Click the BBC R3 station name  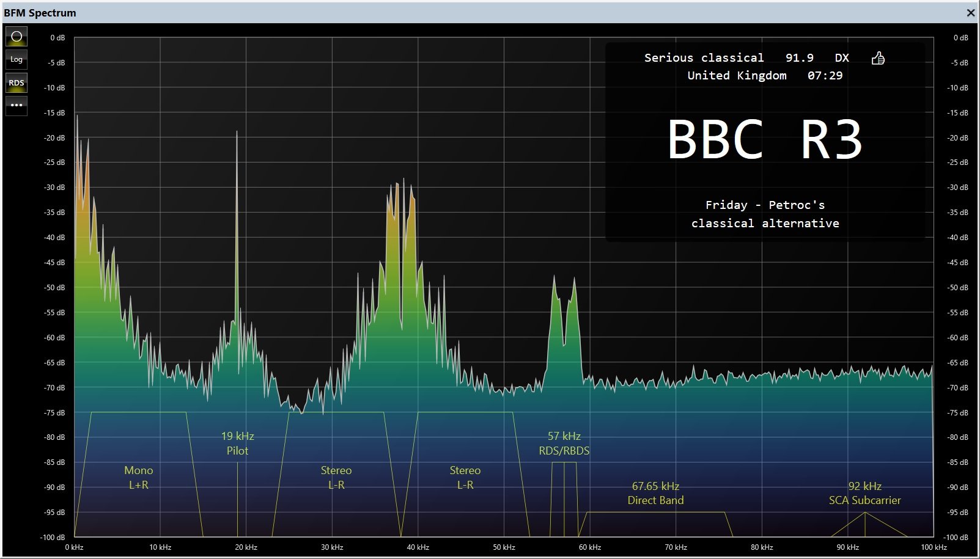(x=765, y=140)
